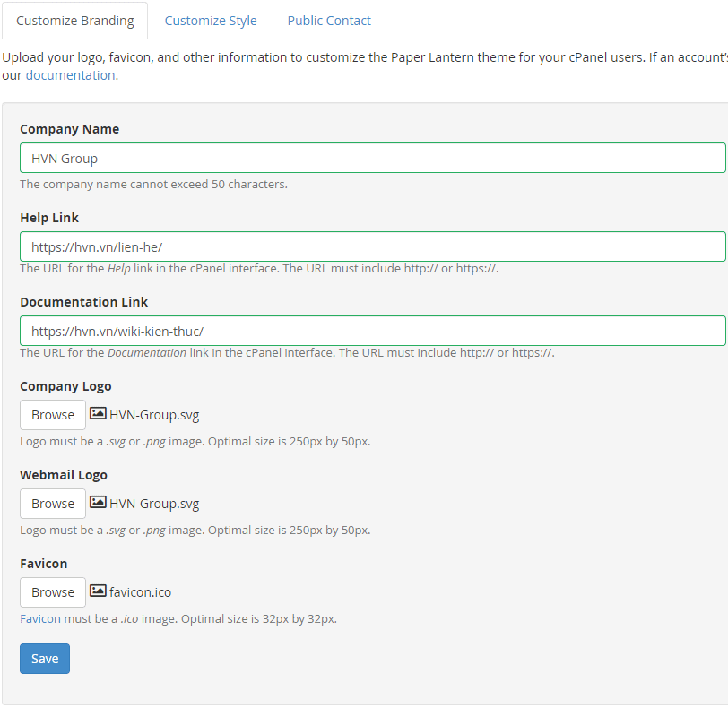728x708 pixels.
Task: Click the image icon next to favicon.ico
Action: pos(98,591)
